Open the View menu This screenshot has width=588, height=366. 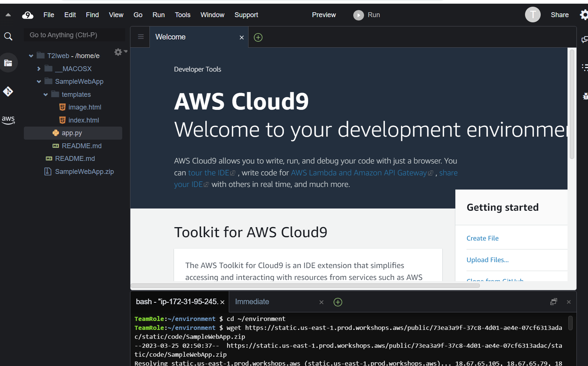pyautogui.click(x=116, y=15)
